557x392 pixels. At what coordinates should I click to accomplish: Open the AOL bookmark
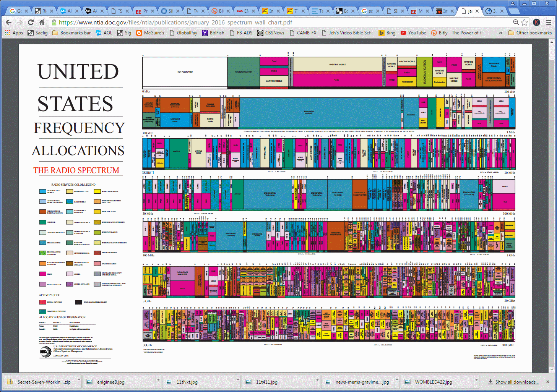(x=104, y=33)
